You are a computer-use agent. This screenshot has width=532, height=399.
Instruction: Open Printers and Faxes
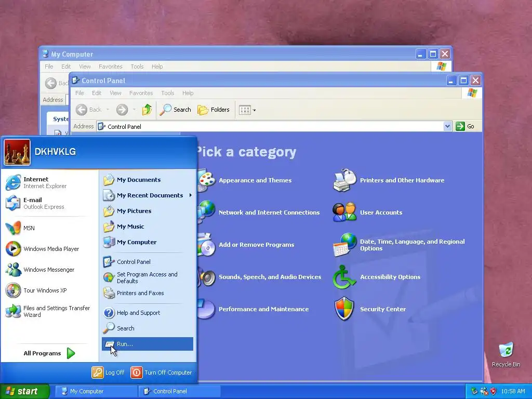147,293
